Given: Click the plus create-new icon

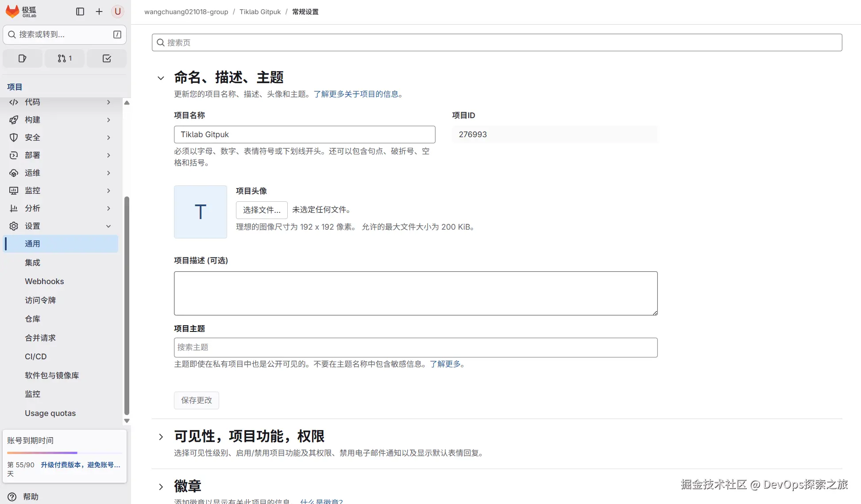Looking at the screenshot, I should coord(99,12).
